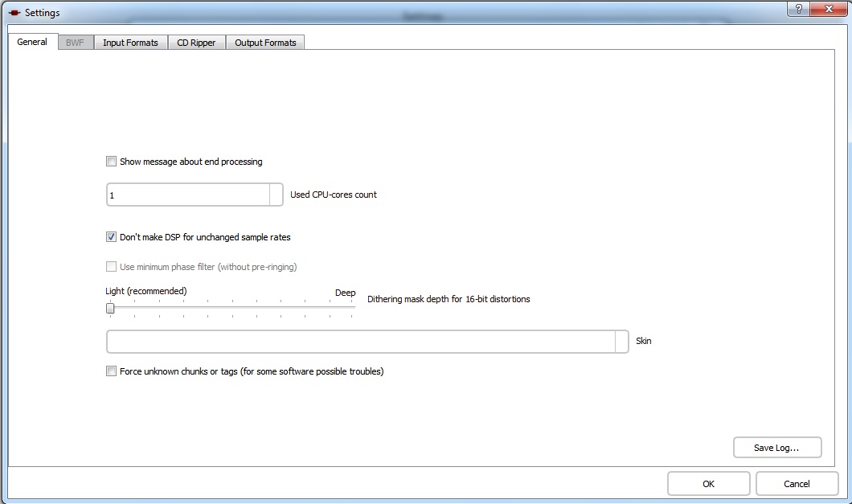This screenshot has width=852, height=504.
Task: Click the CPU-cores count field showing 1
Action: (188, 195)
